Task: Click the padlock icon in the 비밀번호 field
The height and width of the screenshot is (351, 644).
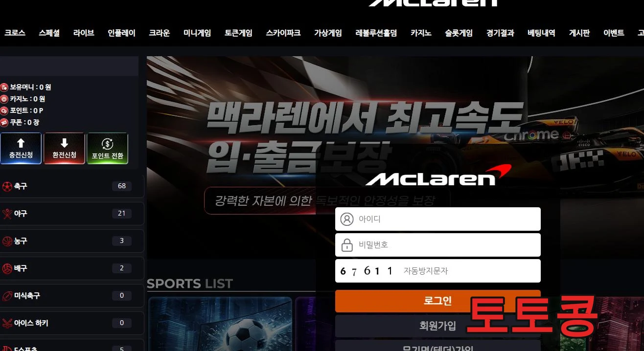Action: [346, 245]
